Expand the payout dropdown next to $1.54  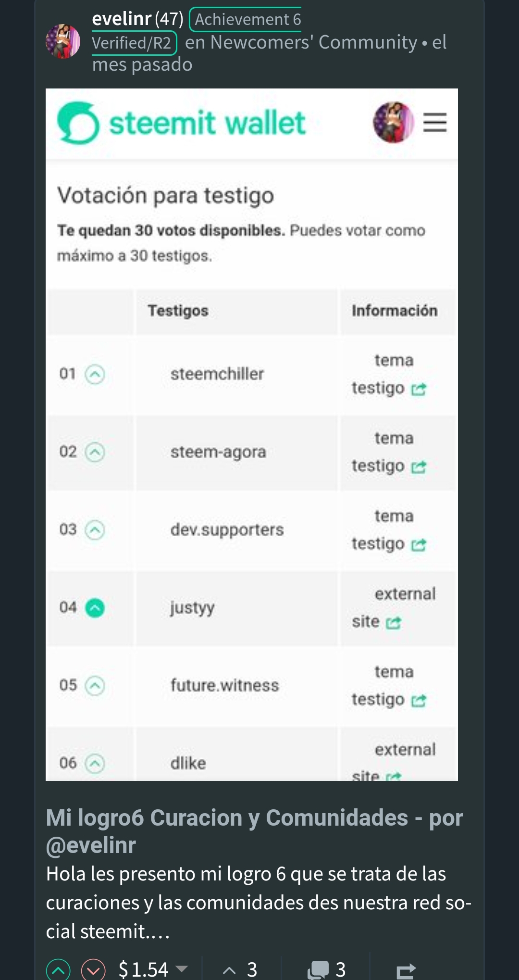point(182,968)
